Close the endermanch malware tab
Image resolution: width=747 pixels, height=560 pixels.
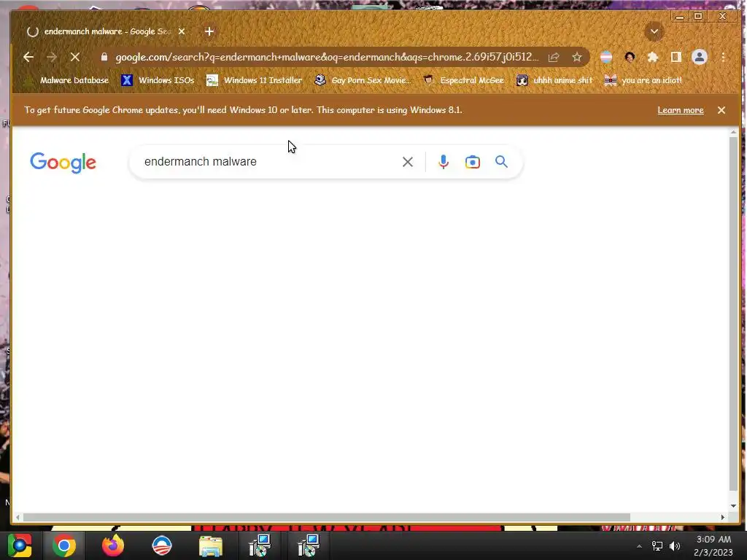[182, 31]
